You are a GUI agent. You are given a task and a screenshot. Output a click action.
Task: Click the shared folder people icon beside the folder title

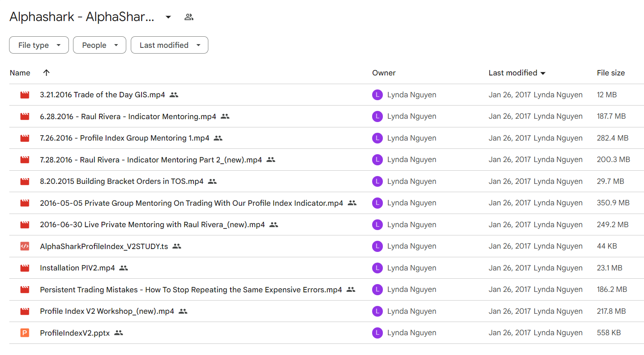189,17
